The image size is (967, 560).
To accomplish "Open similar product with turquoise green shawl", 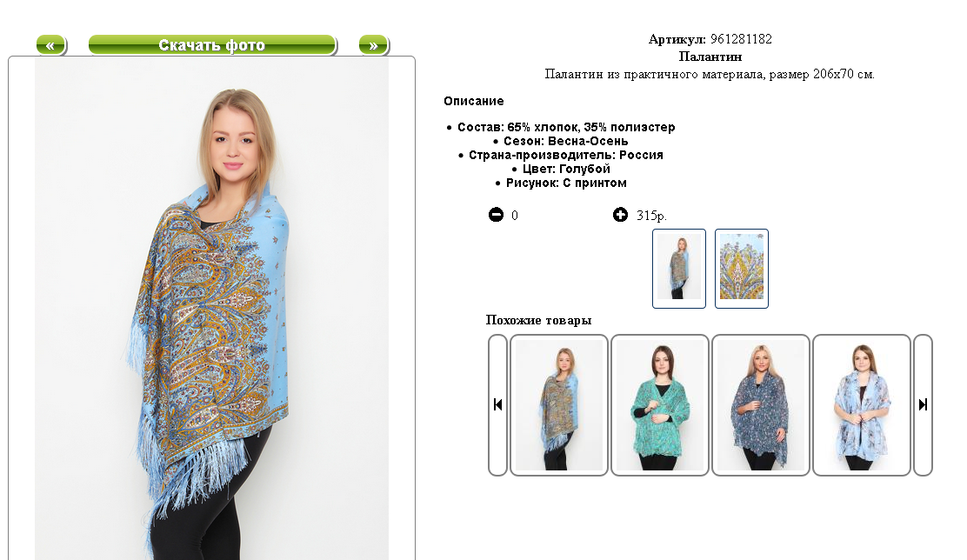I will point(660,405).
